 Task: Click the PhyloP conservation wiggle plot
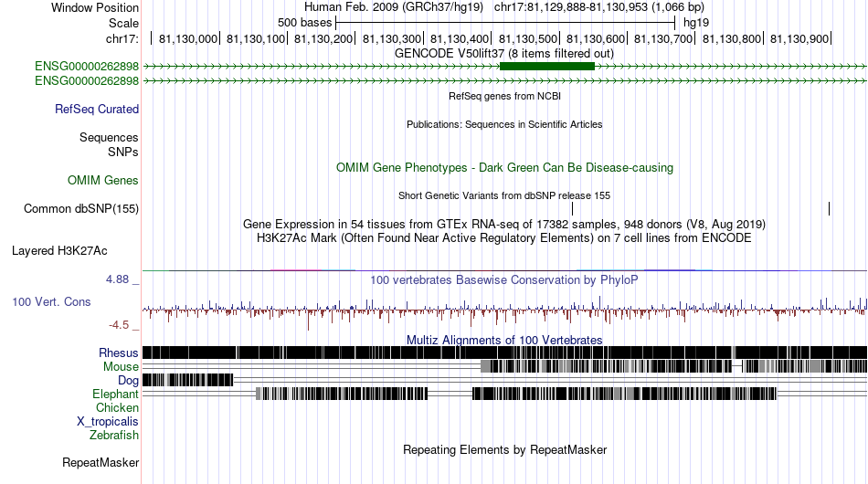504,311
